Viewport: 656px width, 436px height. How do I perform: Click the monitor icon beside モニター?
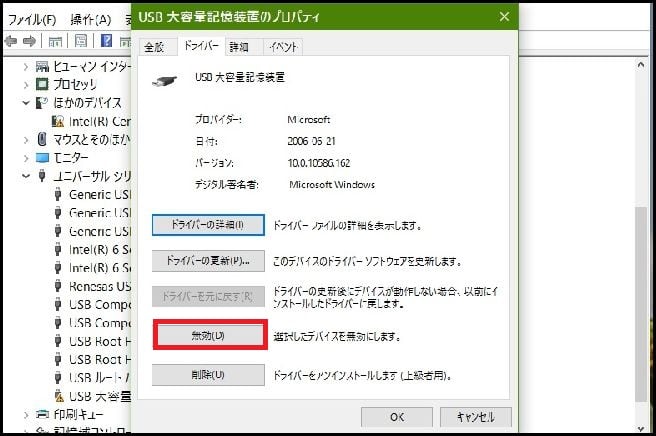point(42,158)
